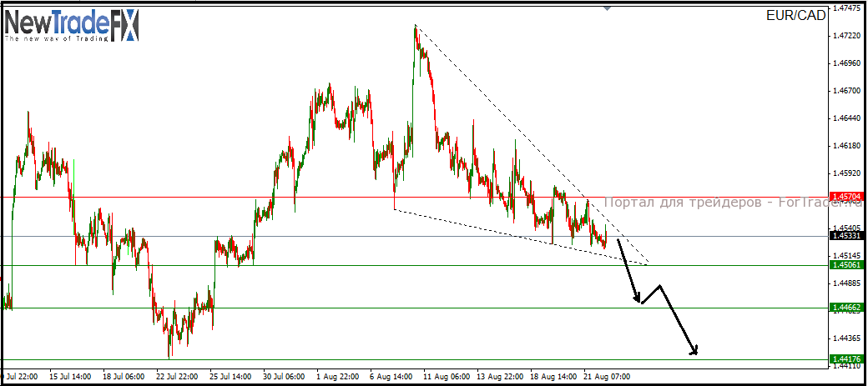Viewport: 868px width, 386px height.
Task: Click the NewTradeFX logo
Action: click(x=72, y=26)
